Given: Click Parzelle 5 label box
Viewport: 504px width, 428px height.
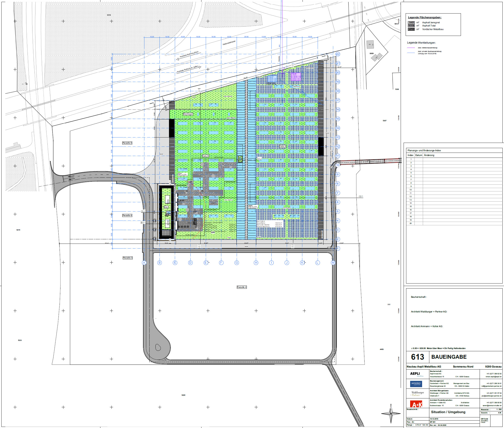Looking at the screenshot, I should pos(127,143).
